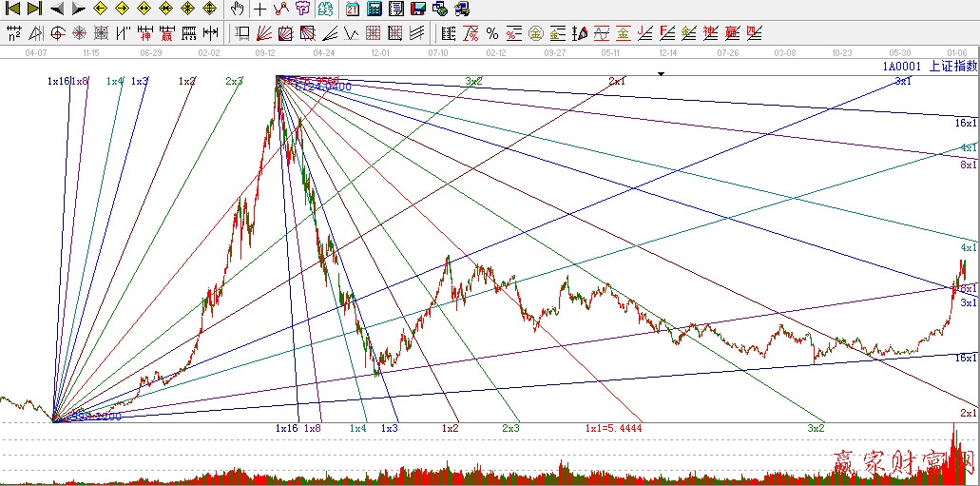Click the skip-to-end arrow icon
The height and width of the screenshot is (486, 980).
coord(34,9)
